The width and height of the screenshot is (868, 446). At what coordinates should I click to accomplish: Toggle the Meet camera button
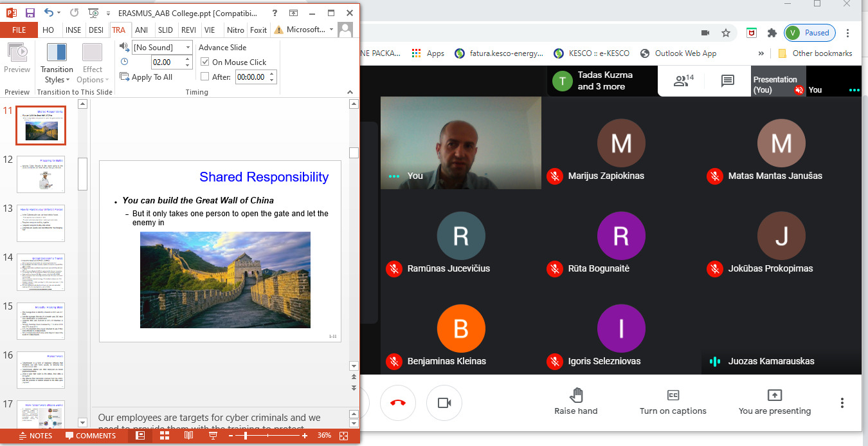pos(444,403)
